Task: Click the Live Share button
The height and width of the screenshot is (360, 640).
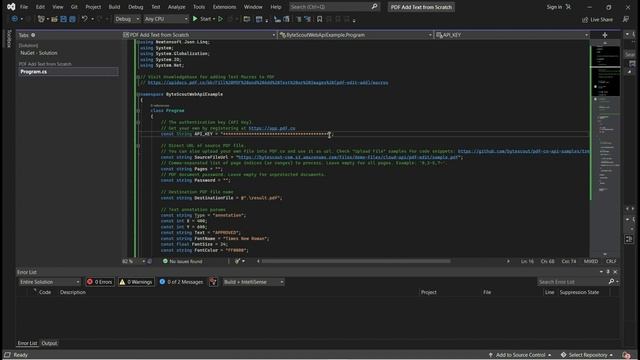Action: 597,19
